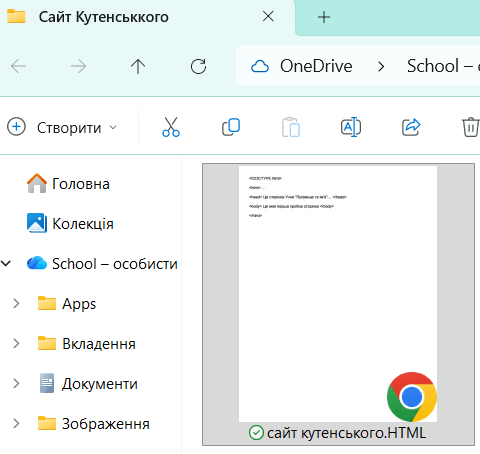Click the Chrome logo on the HTML file
The width and height of the screenshot is (480, 454).
coord(412,397)
